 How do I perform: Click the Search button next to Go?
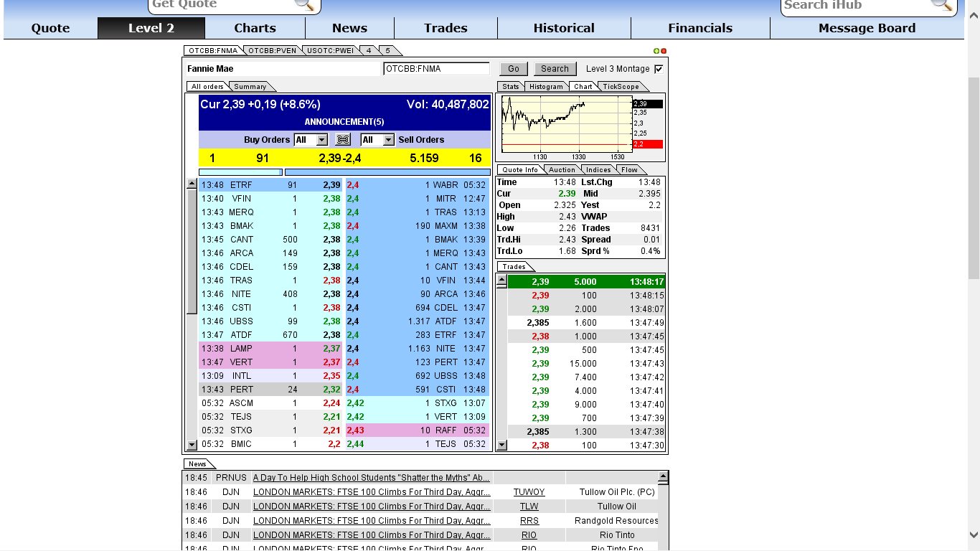(x=555, y=69)
